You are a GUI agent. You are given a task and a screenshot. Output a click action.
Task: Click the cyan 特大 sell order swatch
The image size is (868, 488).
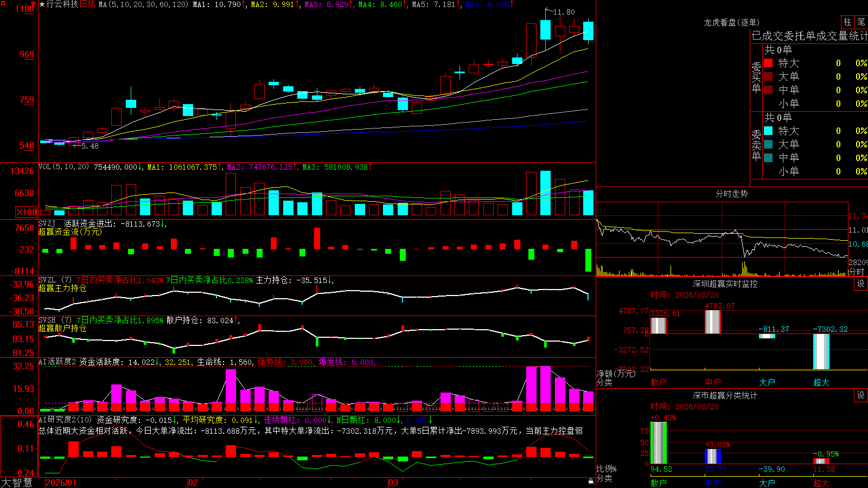[x=768, y=131]
